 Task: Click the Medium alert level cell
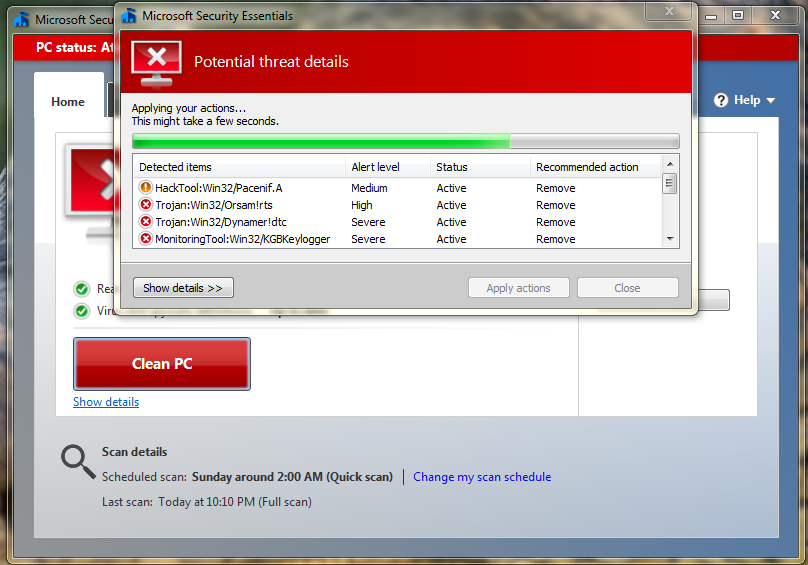point(369,188)
